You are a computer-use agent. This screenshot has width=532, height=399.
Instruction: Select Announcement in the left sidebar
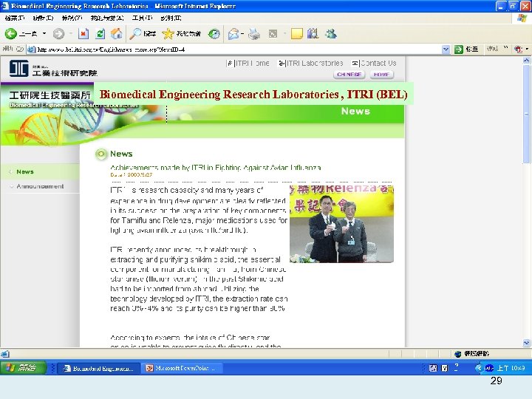40,186
